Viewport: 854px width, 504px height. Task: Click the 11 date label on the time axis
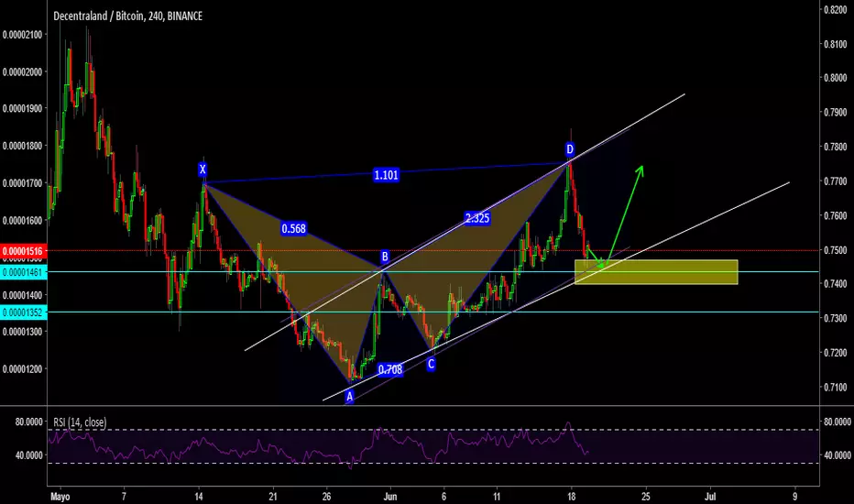pyautogui.click(x=497, y=497)
